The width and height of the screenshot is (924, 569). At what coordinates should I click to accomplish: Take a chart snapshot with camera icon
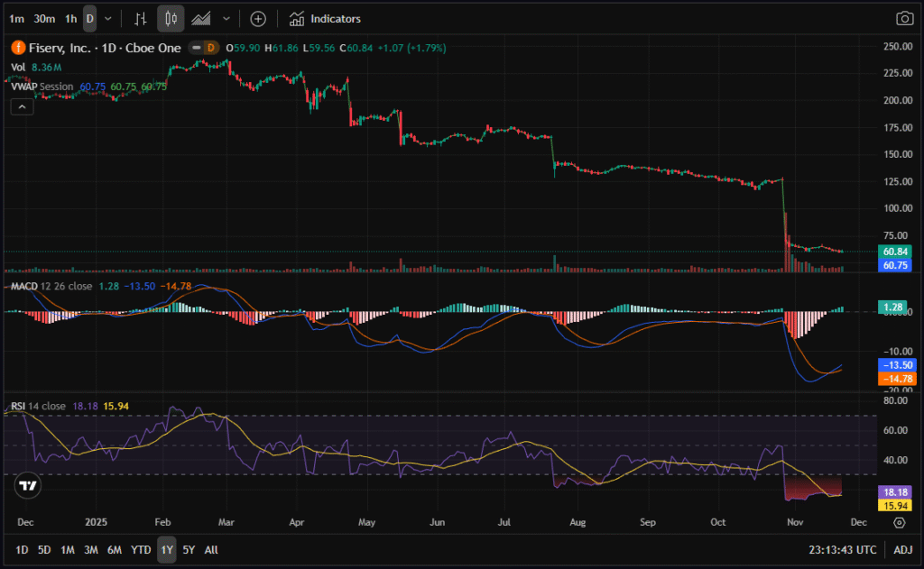point(903,18)
